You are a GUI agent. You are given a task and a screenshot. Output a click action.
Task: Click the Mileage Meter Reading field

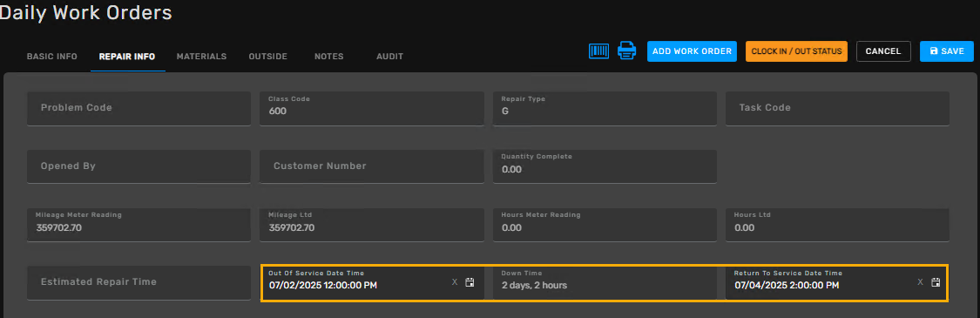coord(139,224)
